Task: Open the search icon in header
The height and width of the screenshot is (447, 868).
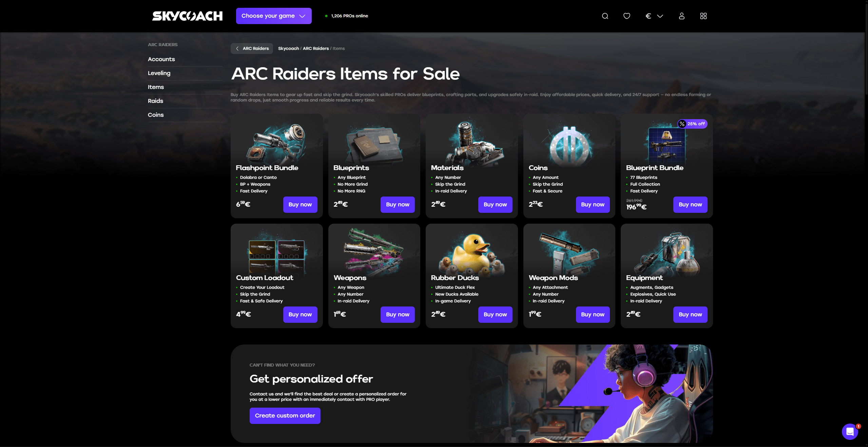Action: coord(605,16)
